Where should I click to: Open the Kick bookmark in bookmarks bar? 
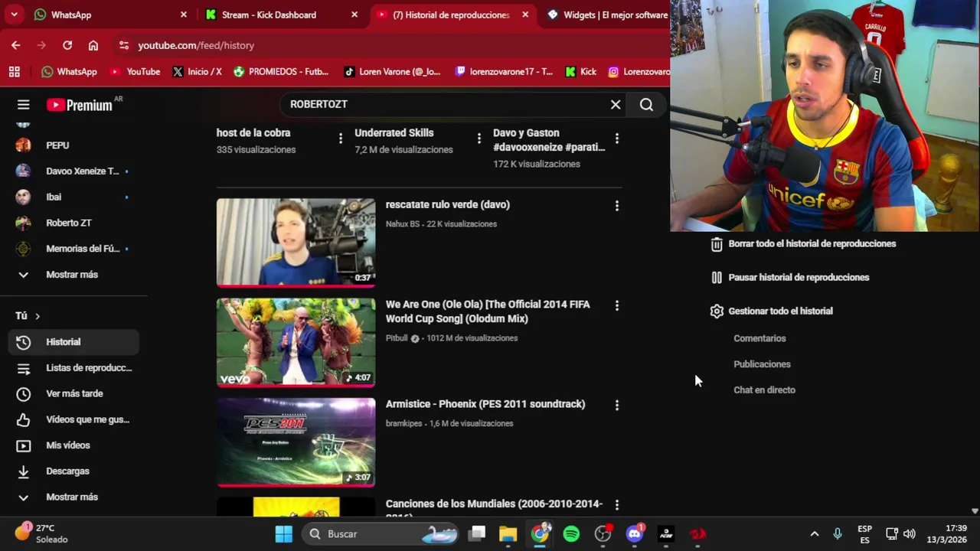(x=580, y=71)
